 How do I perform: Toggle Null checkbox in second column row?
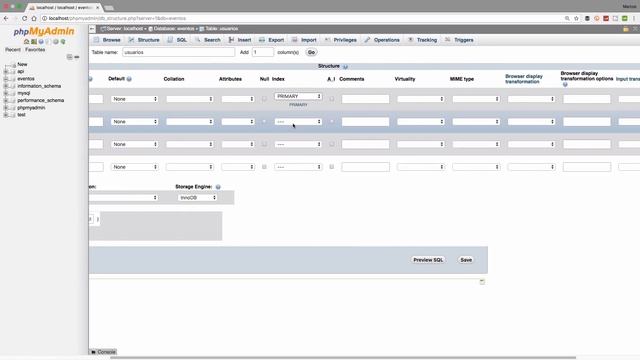pyautogui.click(x=264, y=122)
